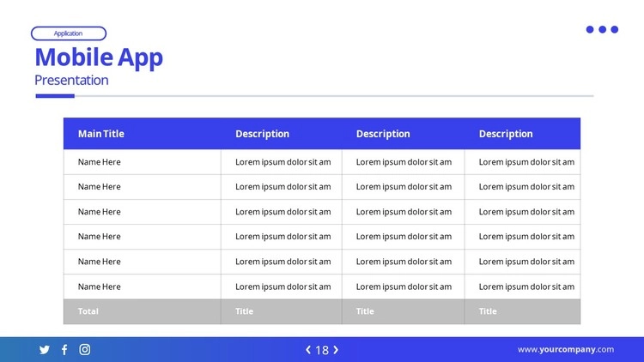
Task: Click the Twitter bird icon
Action: 45,349
